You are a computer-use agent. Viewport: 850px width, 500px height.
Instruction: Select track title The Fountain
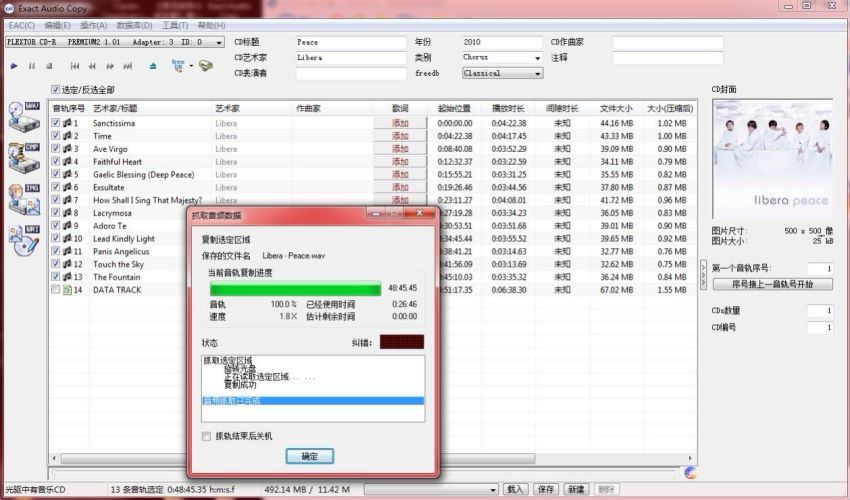[x=117, y=277]
